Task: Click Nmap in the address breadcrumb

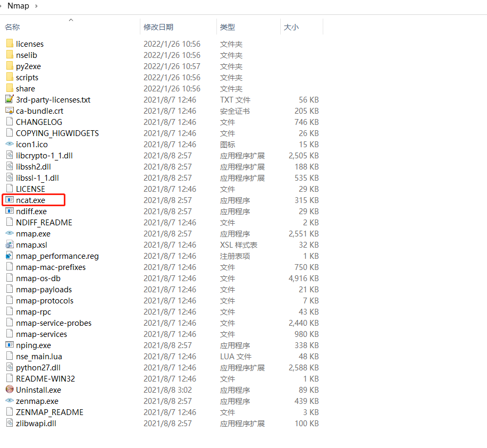Action: point(18,6)
